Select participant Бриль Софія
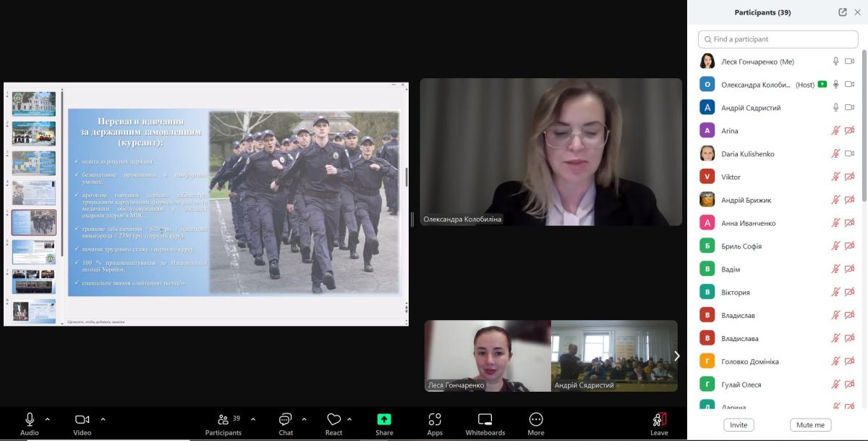 point(778,246)
